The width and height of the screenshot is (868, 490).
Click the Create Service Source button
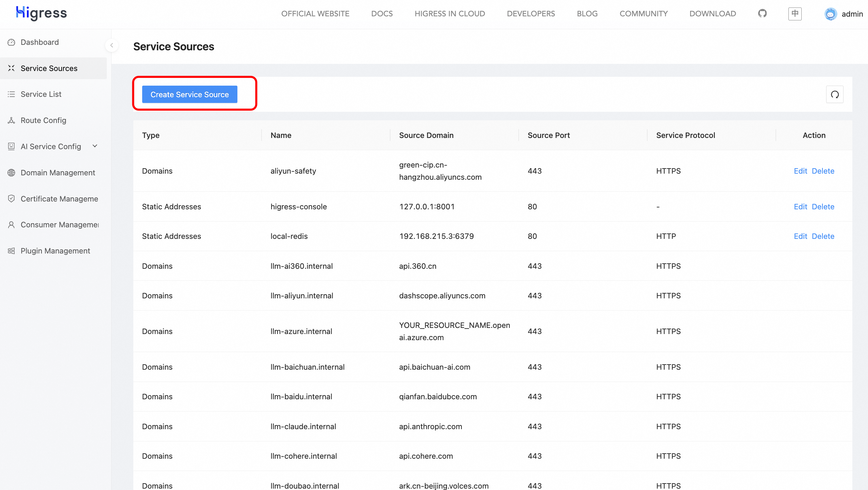pos(189,94)
